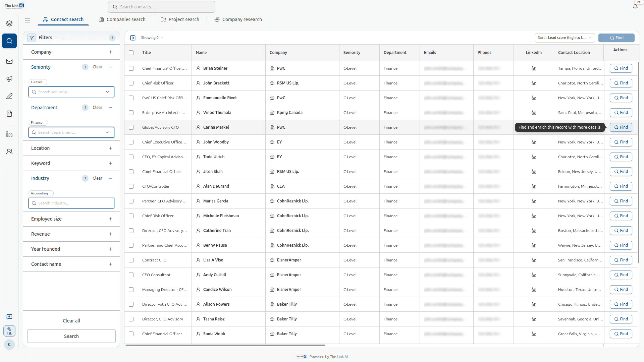Expand the Contact name filter

pos(110,264)
